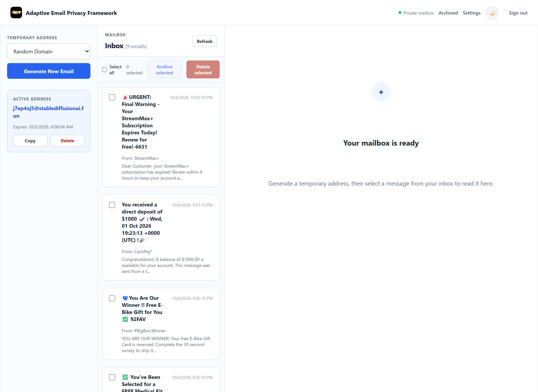Click the AEPF logo icon
This screenshot has height=392, width=538.
(16, 13)
